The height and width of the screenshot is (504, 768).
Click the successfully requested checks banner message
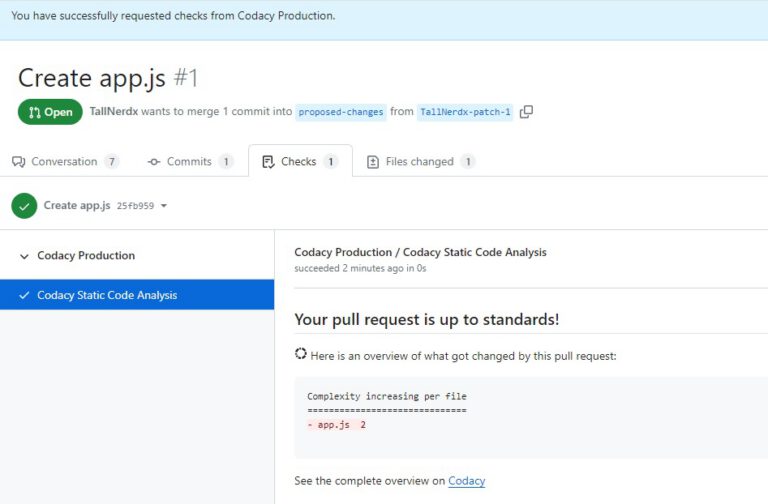coord(173,16)
